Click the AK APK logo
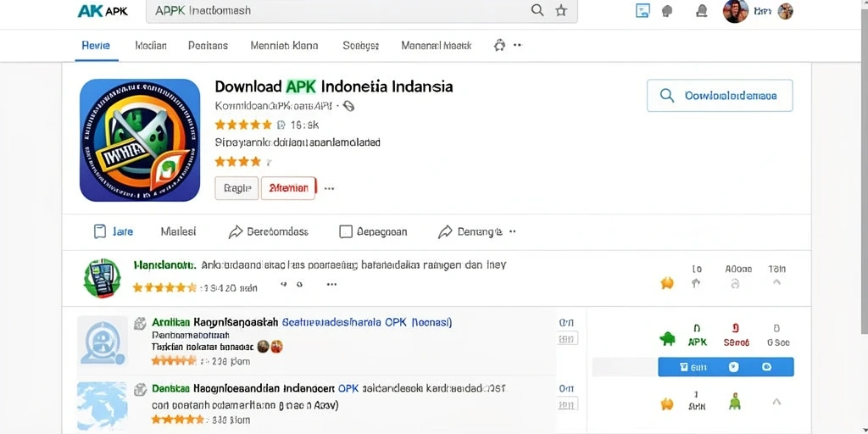This screenshot has width=868, height=434. [103, 10]
